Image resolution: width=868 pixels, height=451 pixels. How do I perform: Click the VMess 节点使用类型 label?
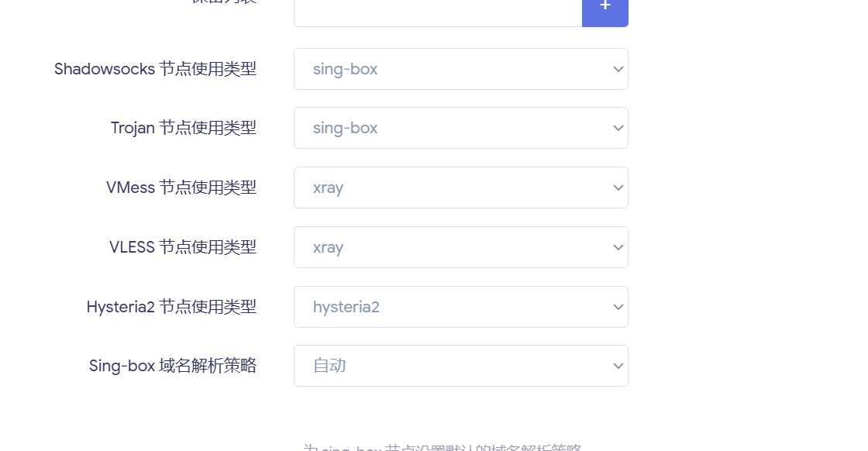coord(181,188)
